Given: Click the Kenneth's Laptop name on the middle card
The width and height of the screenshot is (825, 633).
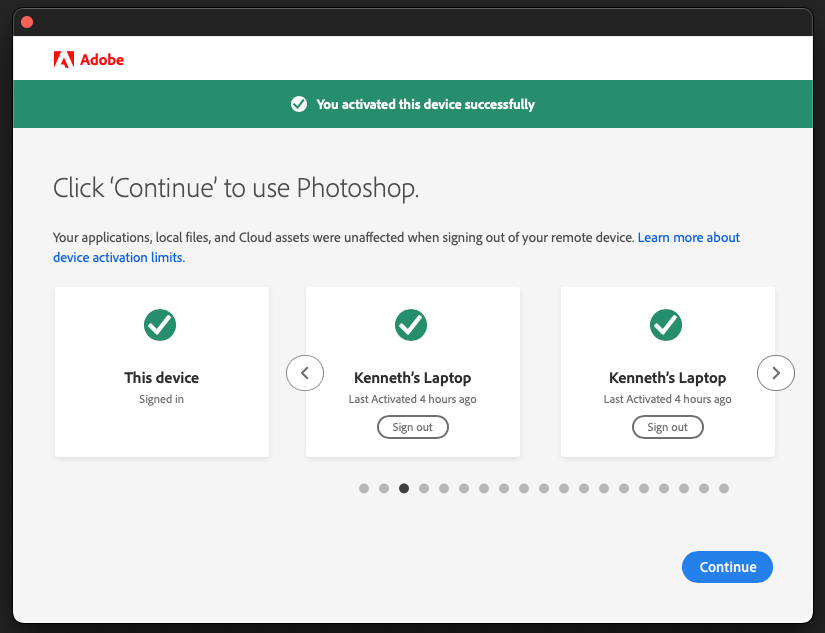Looking at the screenshot, I should (412, 378).
